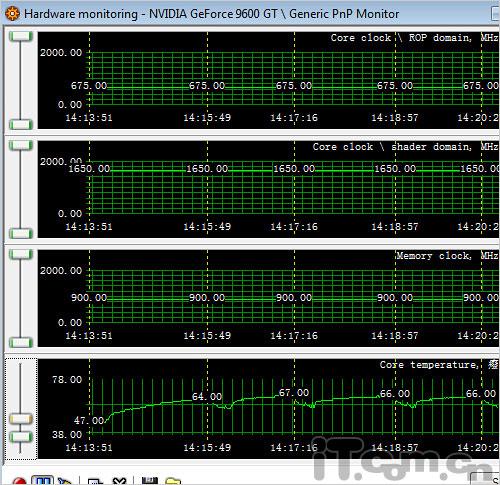Click 14:15:49 timestamp under shader domain graph

coord(207,226)
